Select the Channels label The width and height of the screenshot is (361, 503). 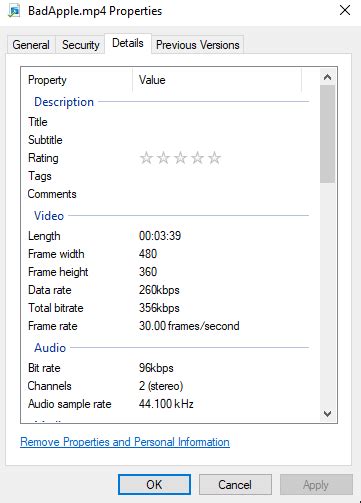pyautogui.click(x=49, y=386)
